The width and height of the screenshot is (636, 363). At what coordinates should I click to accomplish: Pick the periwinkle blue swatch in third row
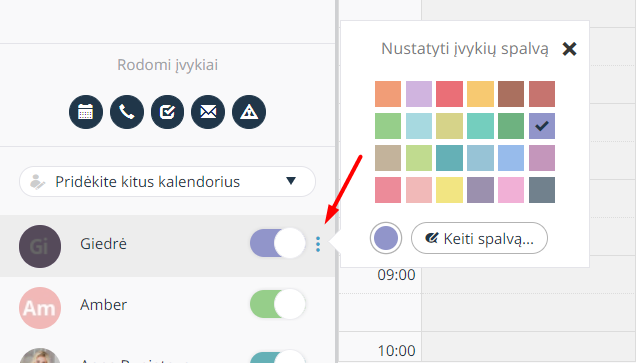511,158
